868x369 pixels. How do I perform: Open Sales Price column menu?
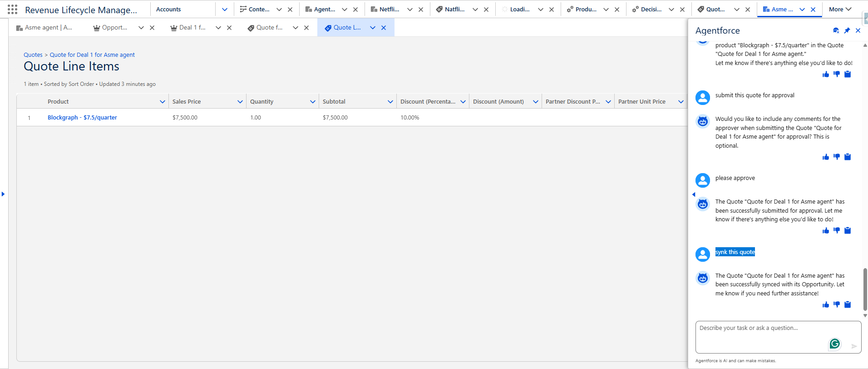coord(240,102)
